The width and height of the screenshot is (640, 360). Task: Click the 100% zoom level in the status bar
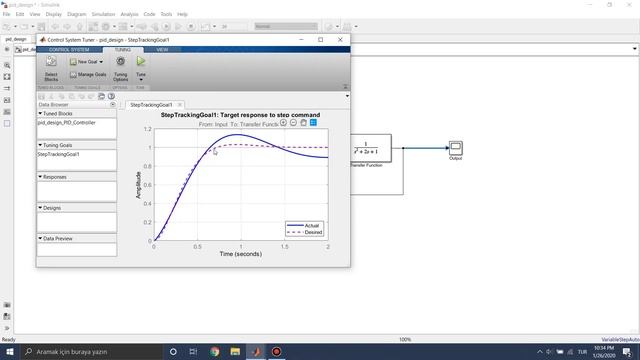tap(405, 340)
